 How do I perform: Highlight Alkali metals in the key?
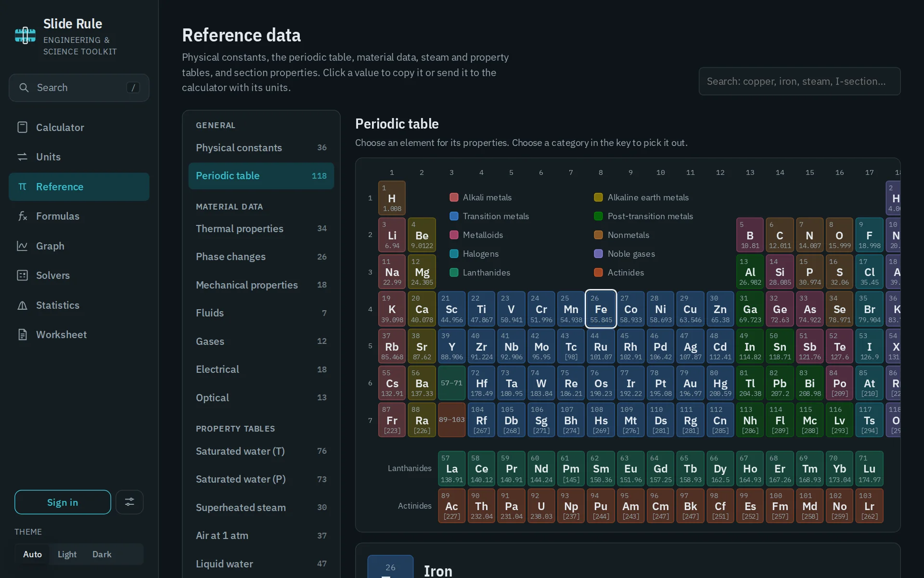[480, 197]
